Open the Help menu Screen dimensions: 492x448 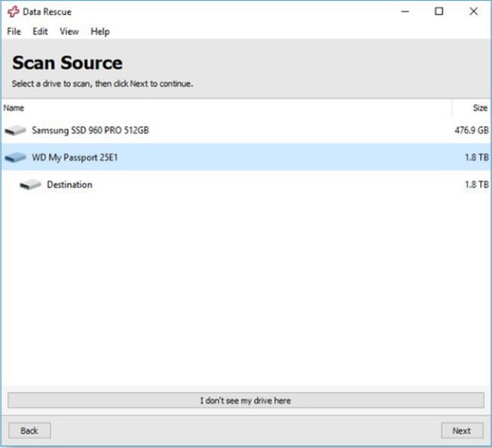[100, 31]
